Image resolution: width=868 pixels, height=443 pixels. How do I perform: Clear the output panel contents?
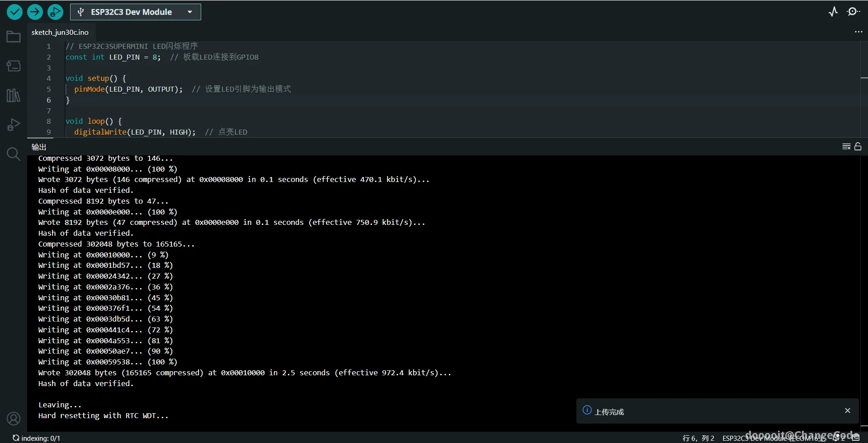tap(846, 147)
